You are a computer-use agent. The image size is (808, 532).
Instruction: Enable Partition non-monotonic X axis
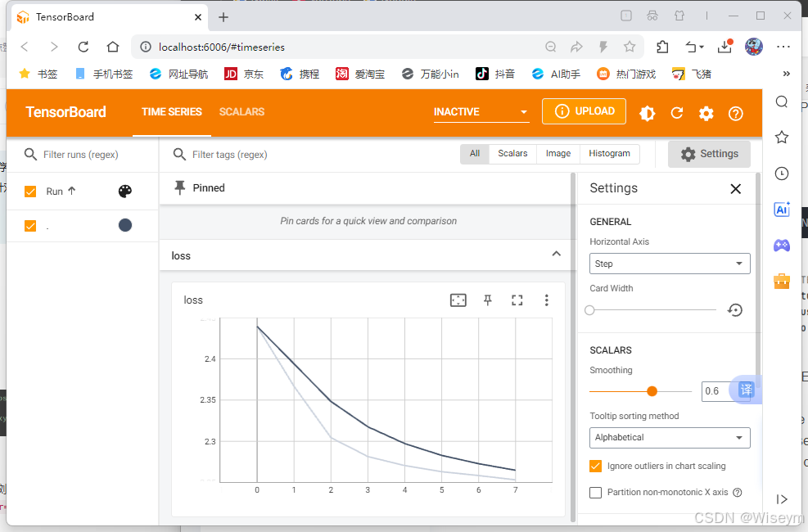pos(595,493)
